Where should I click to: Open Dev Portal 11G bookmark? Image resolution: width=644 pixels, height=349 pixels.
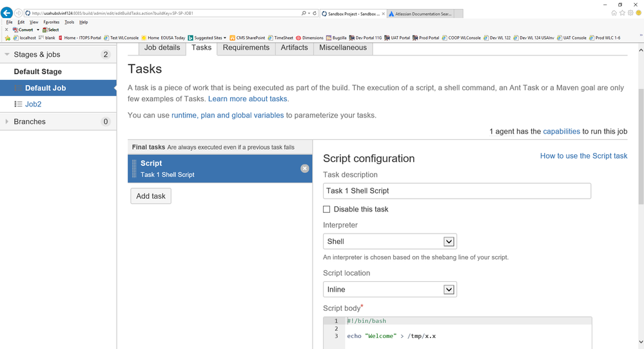click(365, 38)
